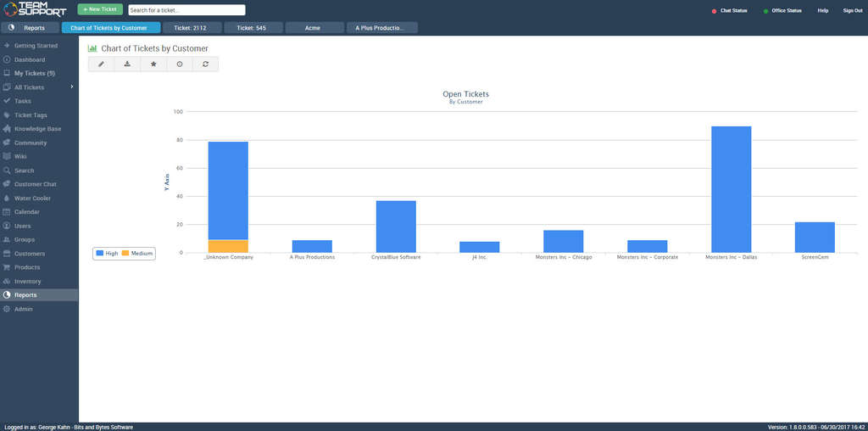Viewport: 868px width, 431px height.
Task: Switch to the Acme tab
Action: [x=314, y=28]
